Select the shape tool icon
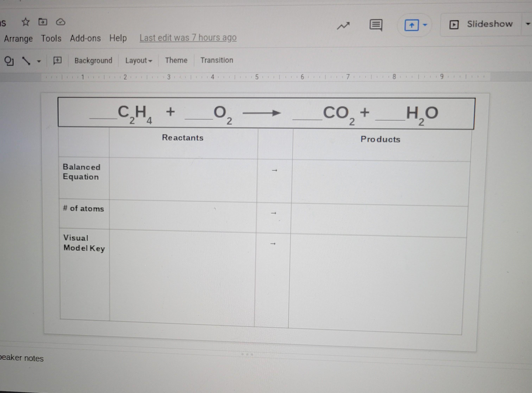Screen dimensions: 532x393 click(x=9, y=61)
